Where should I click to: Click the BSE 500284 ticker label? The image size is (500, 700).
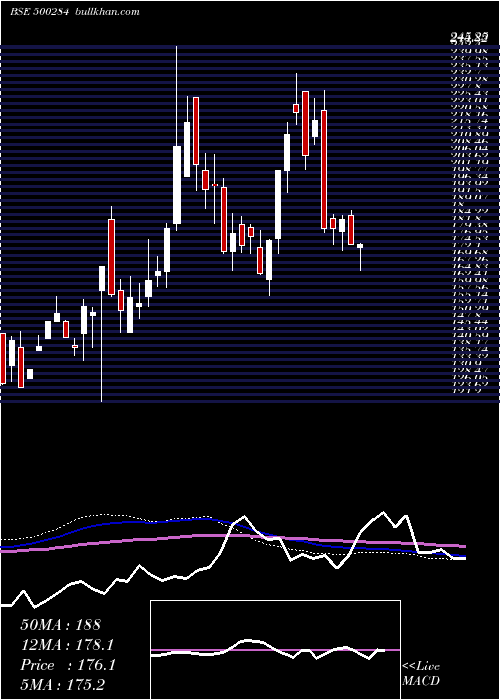39,12
